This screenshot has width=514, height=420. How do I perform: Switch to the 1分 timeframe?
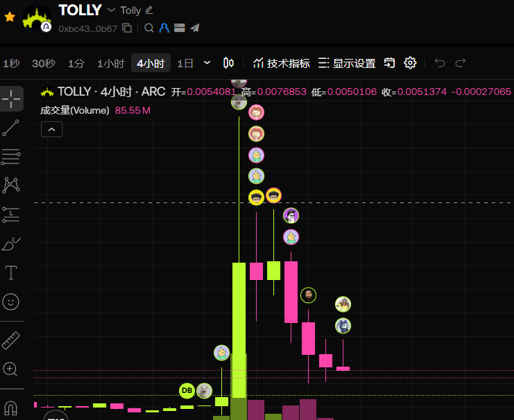click(x=76, y=63)
